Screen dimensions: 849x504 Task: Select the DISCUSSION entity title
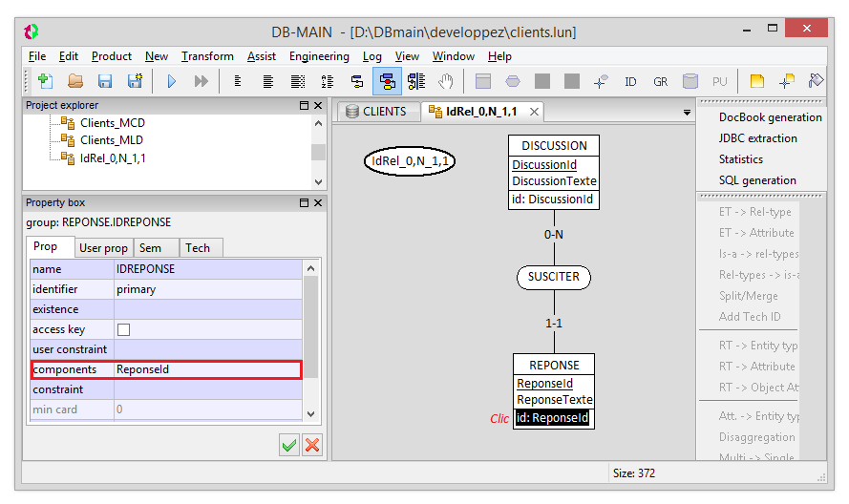tap(554, 146)
